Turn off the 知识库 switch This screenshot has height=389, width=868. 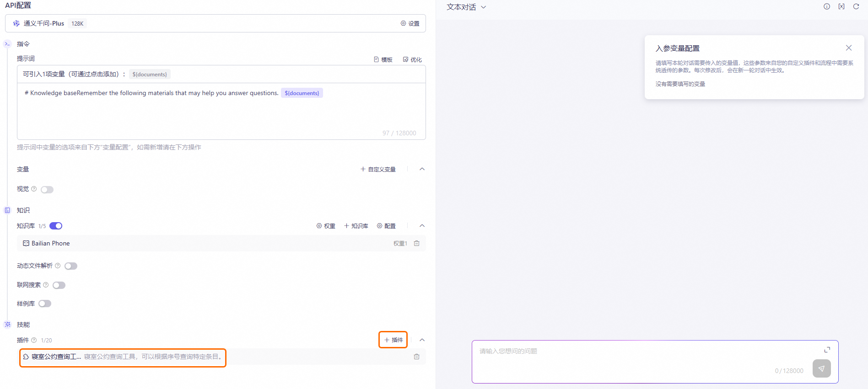[x=56, y=226]
